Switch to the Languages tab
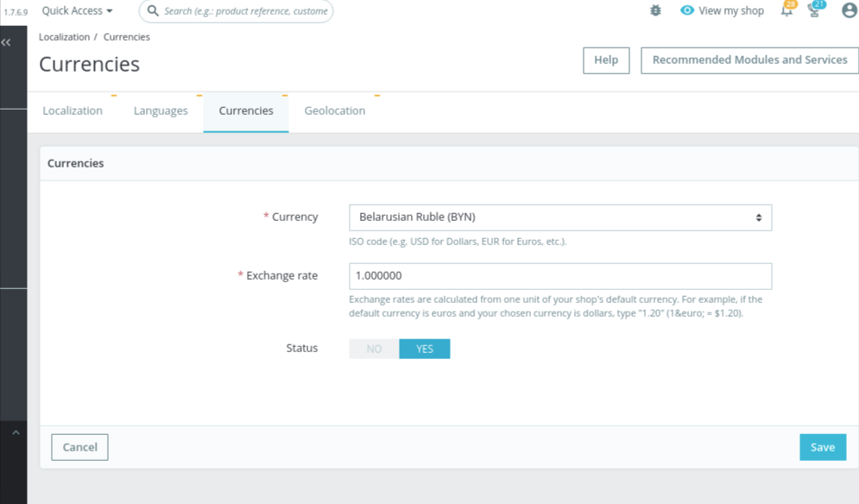Viewport: 859px width, 504px height. [x=161, y=110]
